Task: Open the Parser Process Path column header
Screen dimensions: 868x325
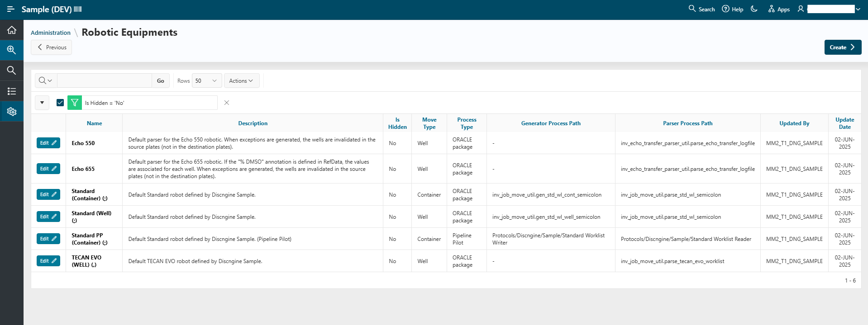Action: tap(688, 123)
